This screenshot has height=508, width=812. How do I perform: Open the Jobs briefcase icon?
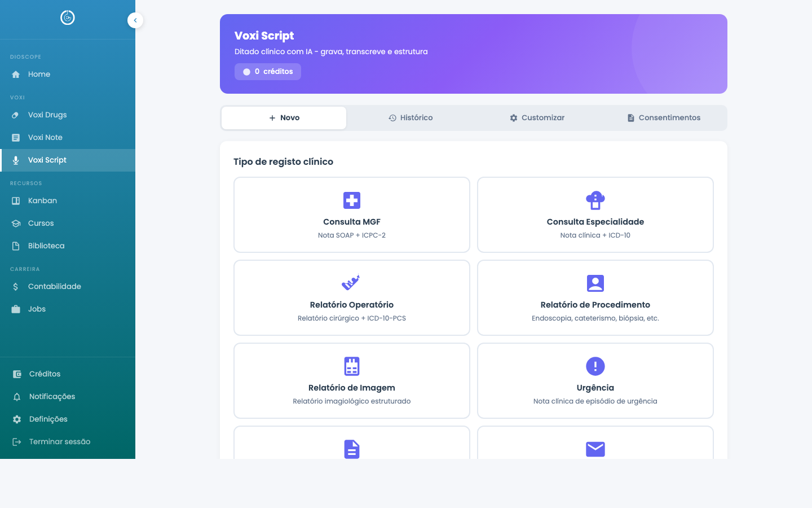click(15, 309)
